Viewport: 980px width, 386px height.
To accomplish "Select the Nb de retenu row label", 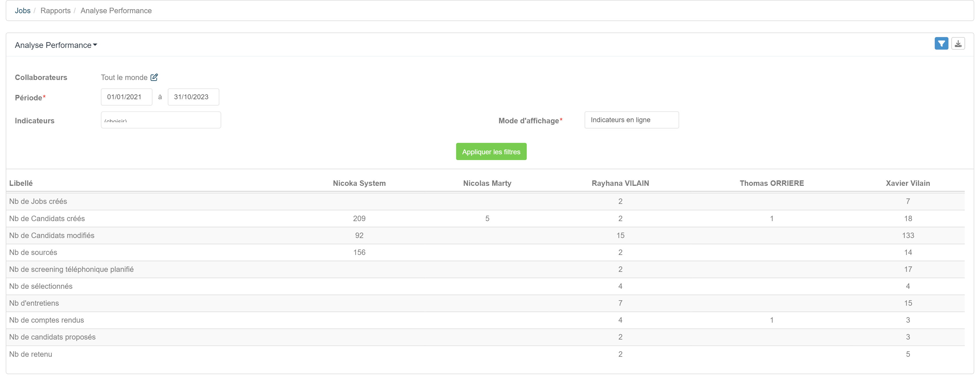I will tap(30, 354).
